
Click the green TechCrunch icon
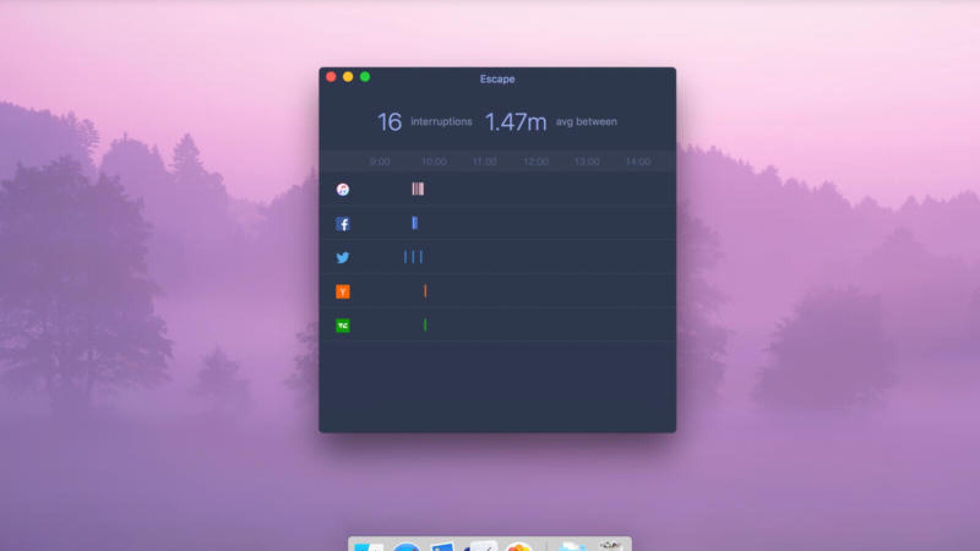tap(343, 326)
